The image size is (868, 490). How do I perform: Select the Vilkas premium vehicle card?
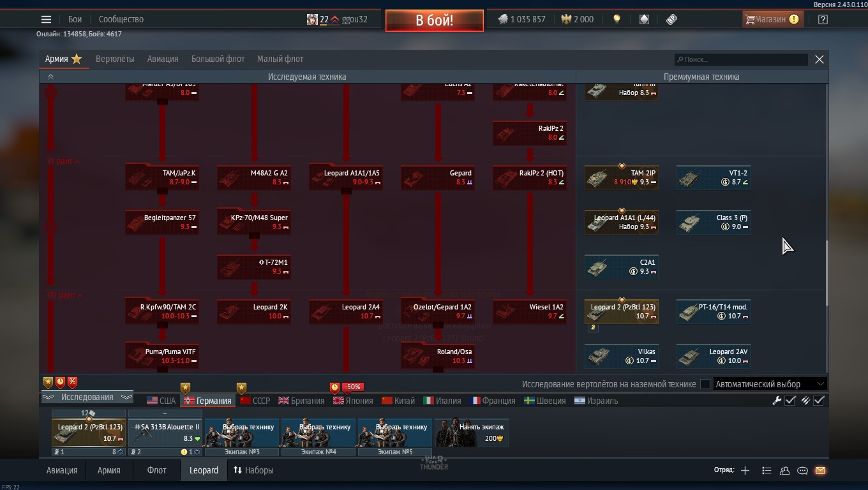click(622, 356)
